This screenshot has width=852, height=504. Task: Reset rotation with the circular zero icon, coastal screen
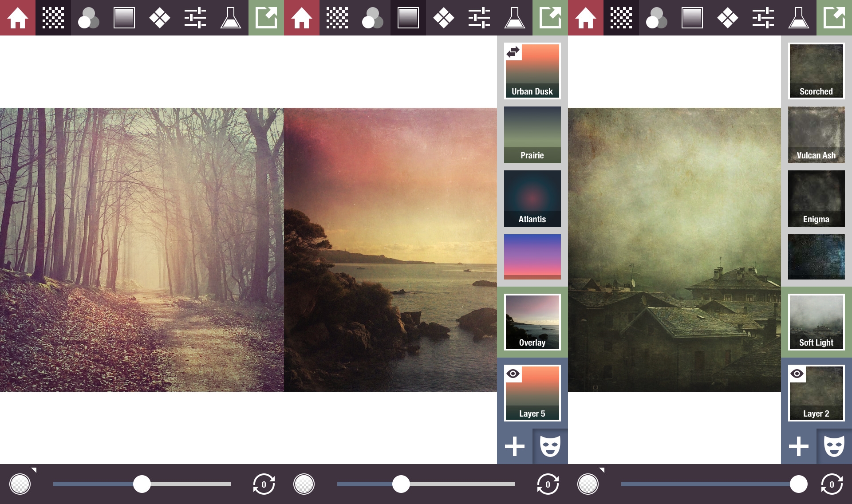[548, 484]
